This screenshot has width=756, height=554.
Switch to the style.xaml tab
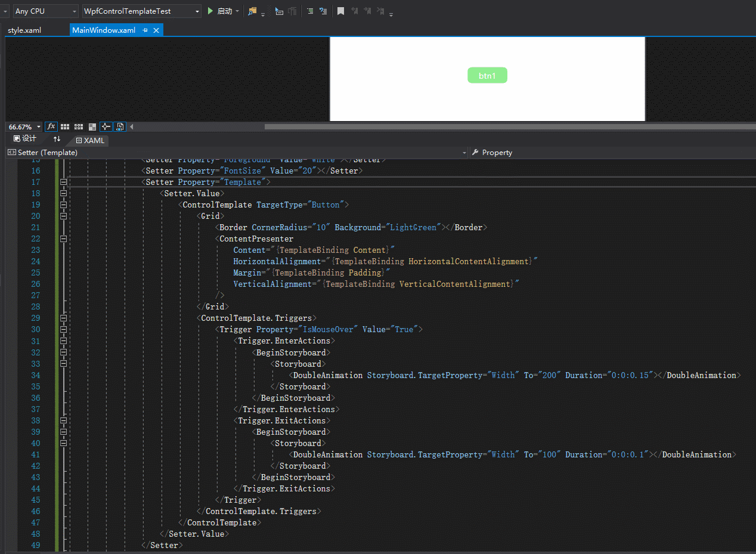tap(24, 30)
